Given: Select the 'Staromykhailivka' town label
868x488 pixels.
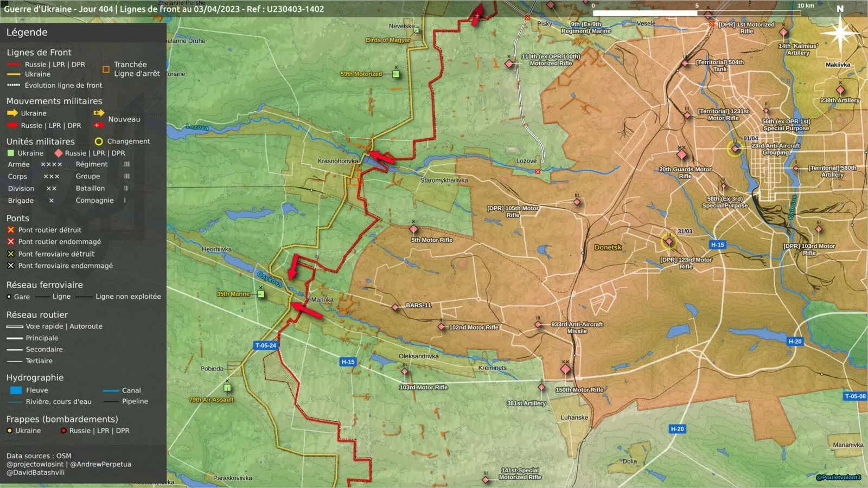Looking at the screenshot, I should point(444,181).
